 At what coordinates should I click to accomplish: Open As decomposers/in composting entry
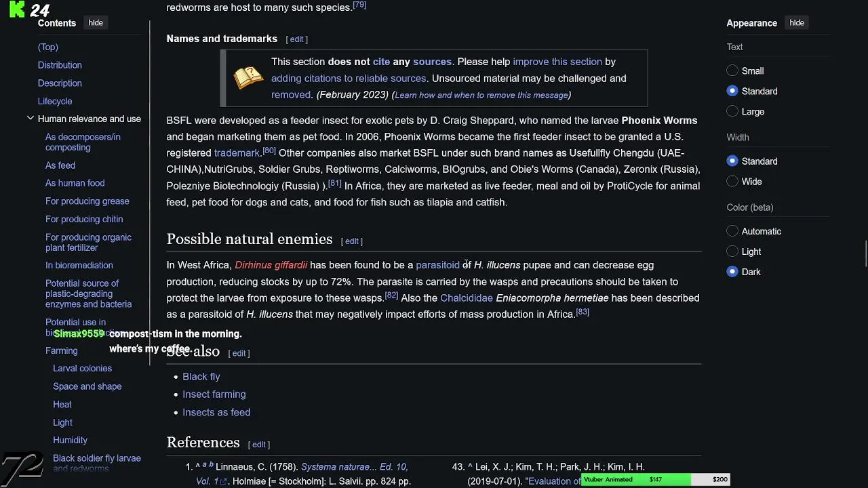point(83,142)
